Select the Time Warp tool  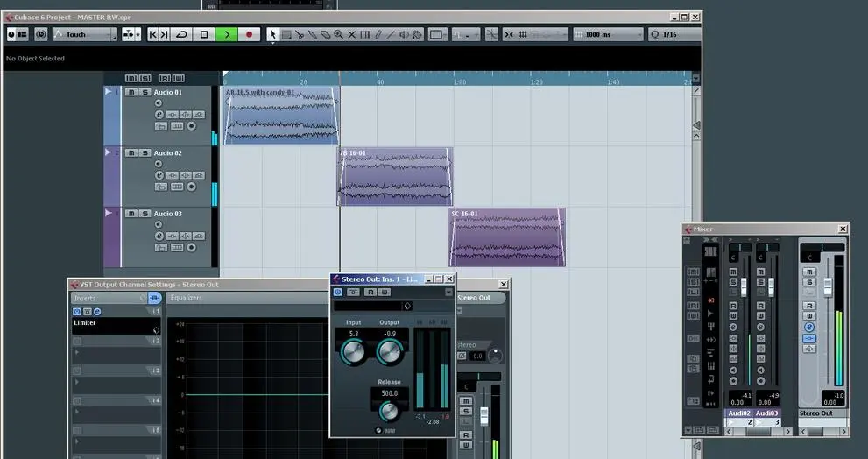click(x=364, y=34)
